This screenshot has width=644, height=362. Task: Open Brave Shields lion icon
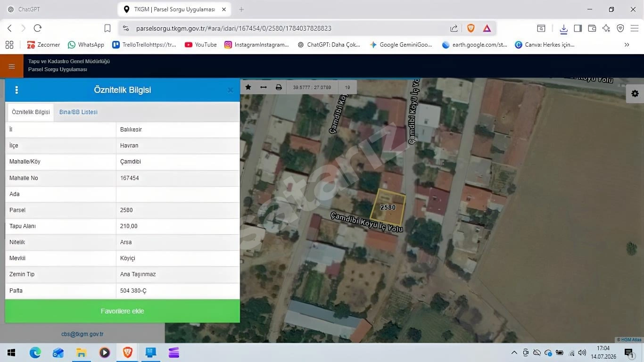(x=471, y=28)
